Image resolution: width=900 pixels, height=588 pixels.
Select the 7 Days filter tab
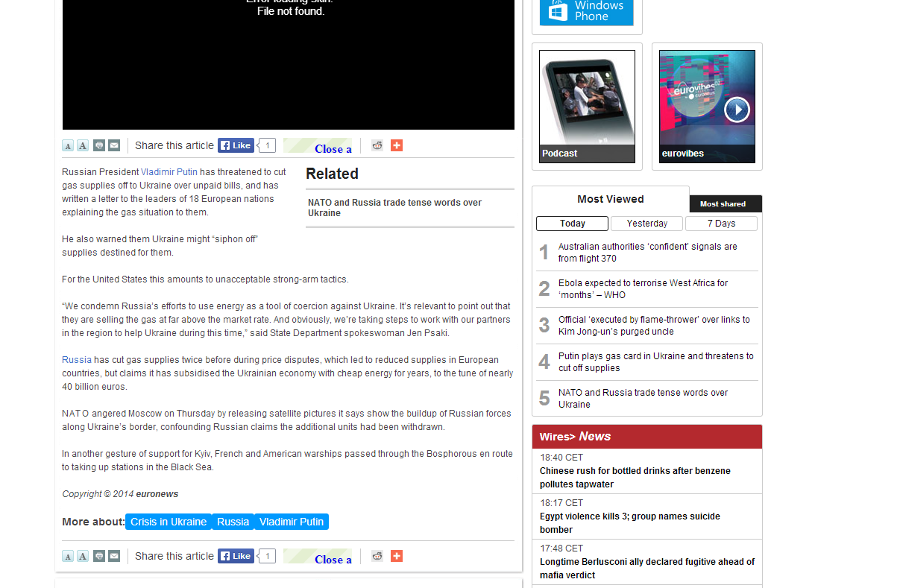point(721,224)
